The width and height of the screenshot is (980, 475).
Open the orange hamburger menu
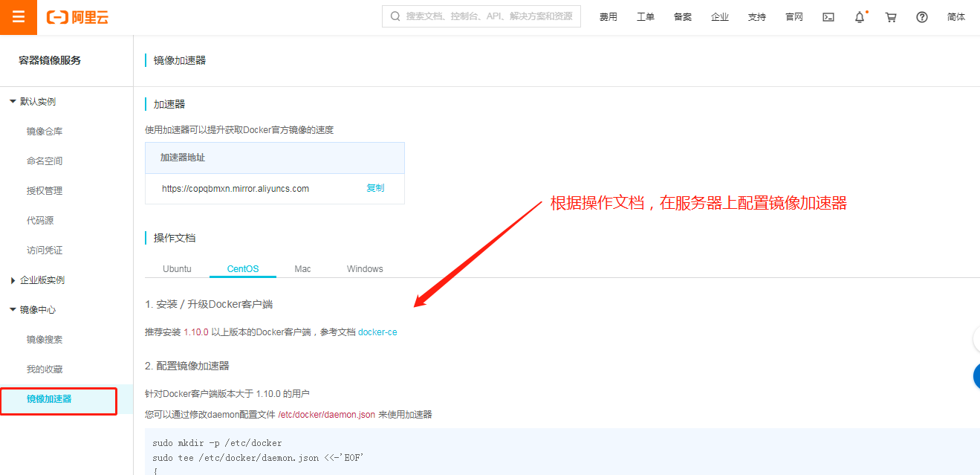pyautogui.click(x=18, y=17)
